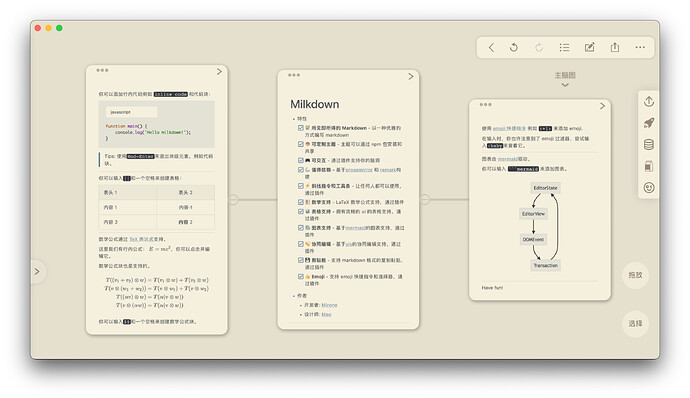This screenshot has height=398, width=690.
Task: Toggle branch circle right of Milkdown card
Action: coord(425,199)
